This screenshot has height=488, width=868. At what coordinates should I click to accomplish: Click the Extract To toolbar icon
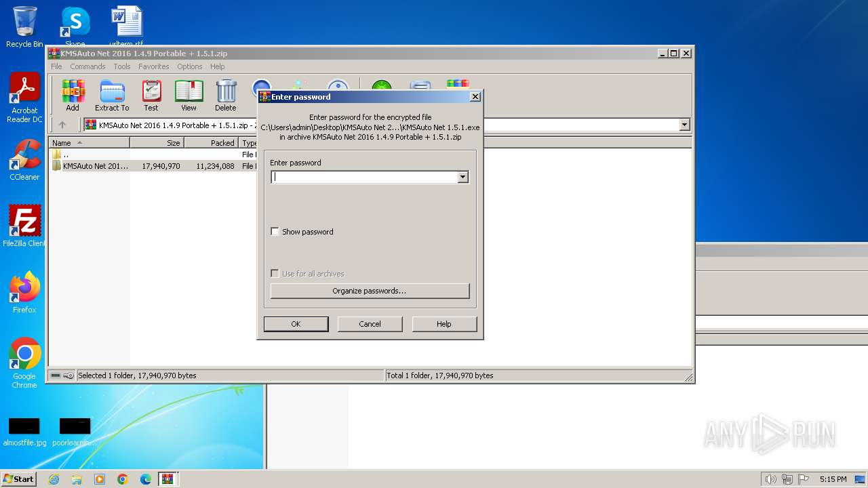112,95
